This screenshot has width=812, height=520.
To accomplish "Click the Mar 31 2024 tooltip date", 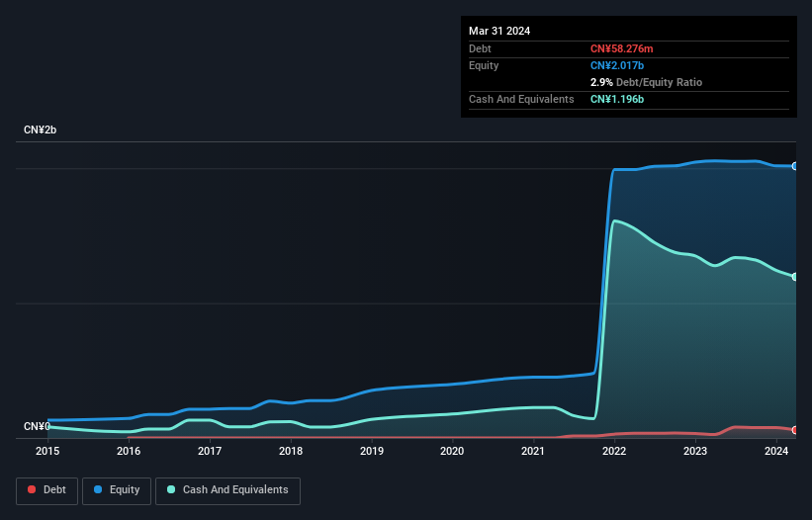I will click(x=499, y=31).
